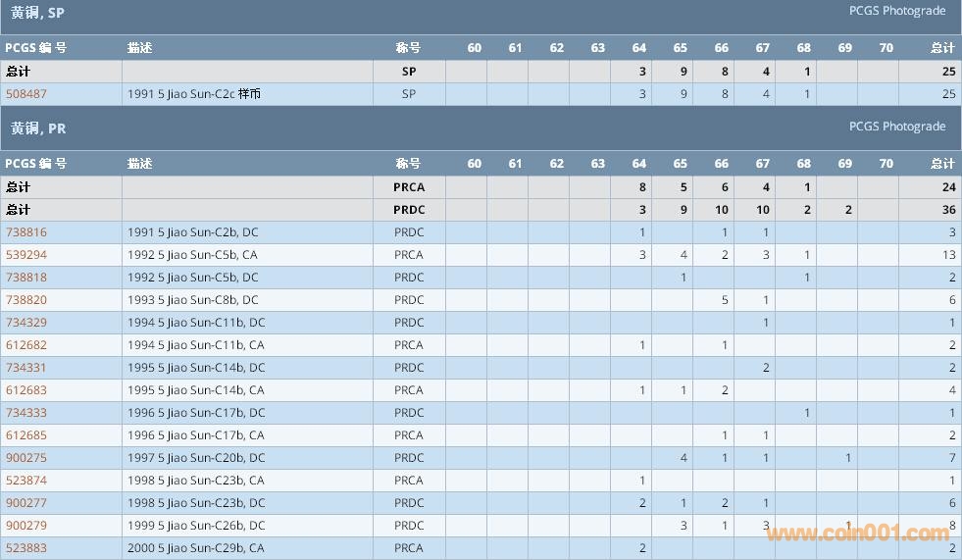This screenshot has height=560, width=962.
Task: Click the 1991 5 Jiao Sun-C2c 样币 description
Action: [193, 94]
